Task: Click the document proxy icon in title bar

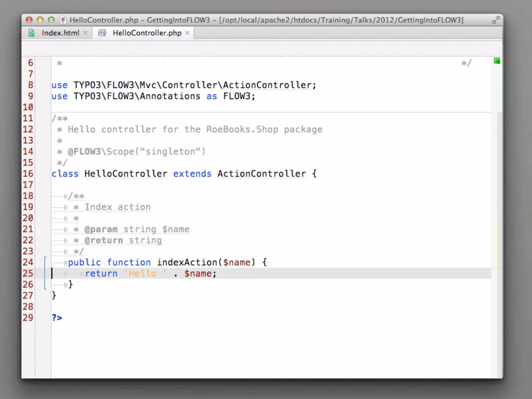Action: point(63,20)
